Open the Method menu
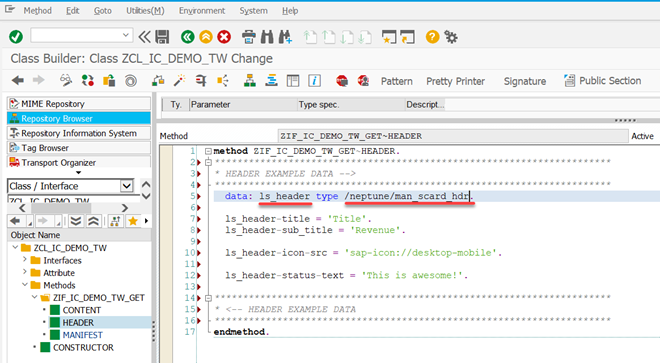This screenshot has height=364, width=660. [37, 11]
